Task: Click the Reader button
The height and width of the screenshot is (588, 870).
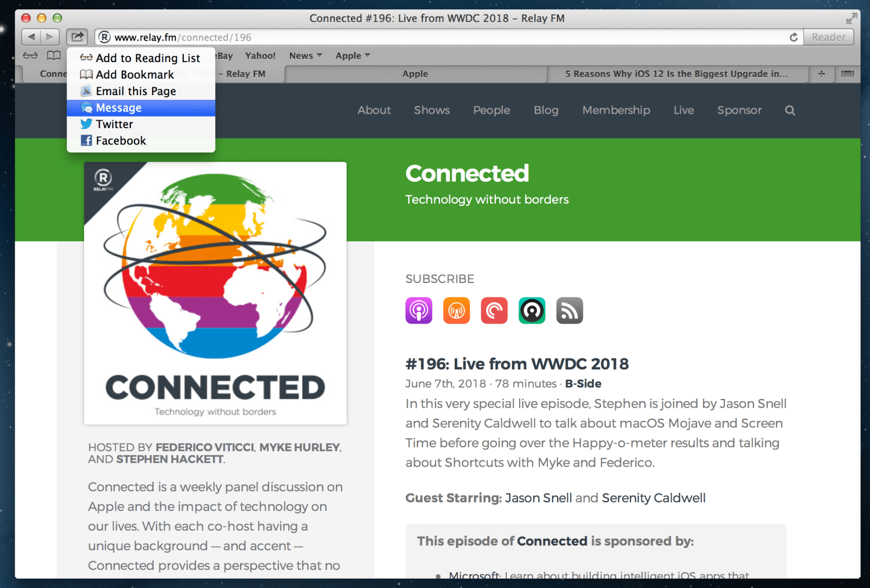Action: point(828,37)
